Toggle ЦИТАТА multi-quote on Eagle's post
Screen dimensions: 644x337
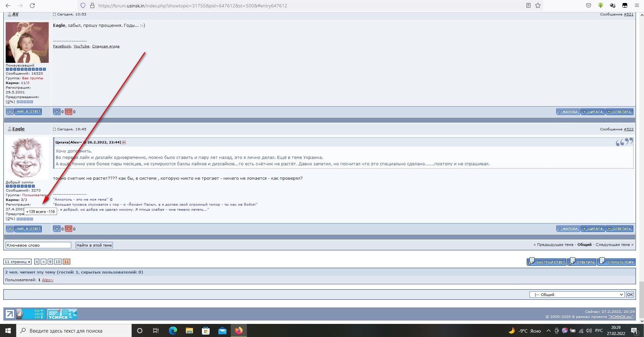[x=593, y=229]
